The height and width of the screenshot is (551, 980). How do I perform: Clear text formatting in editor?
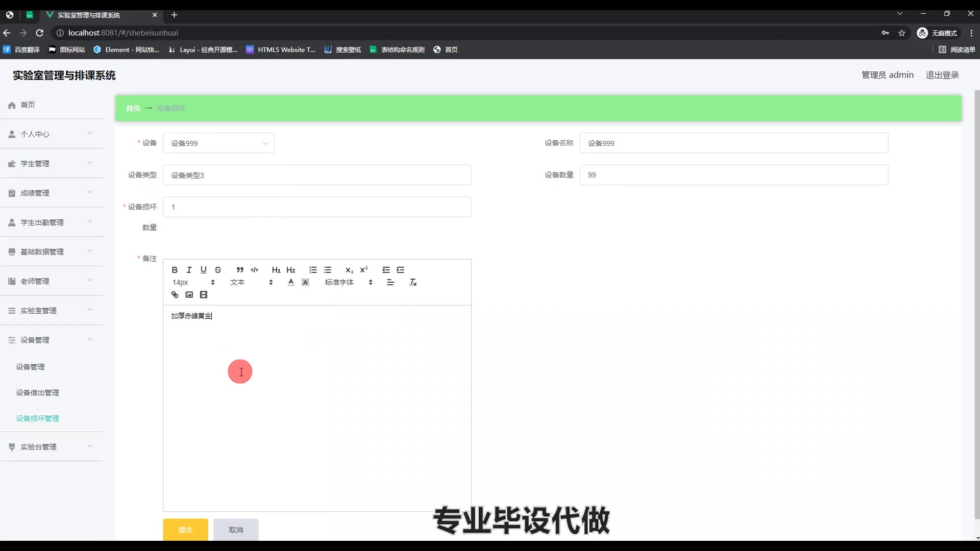(x=413, y=282)
